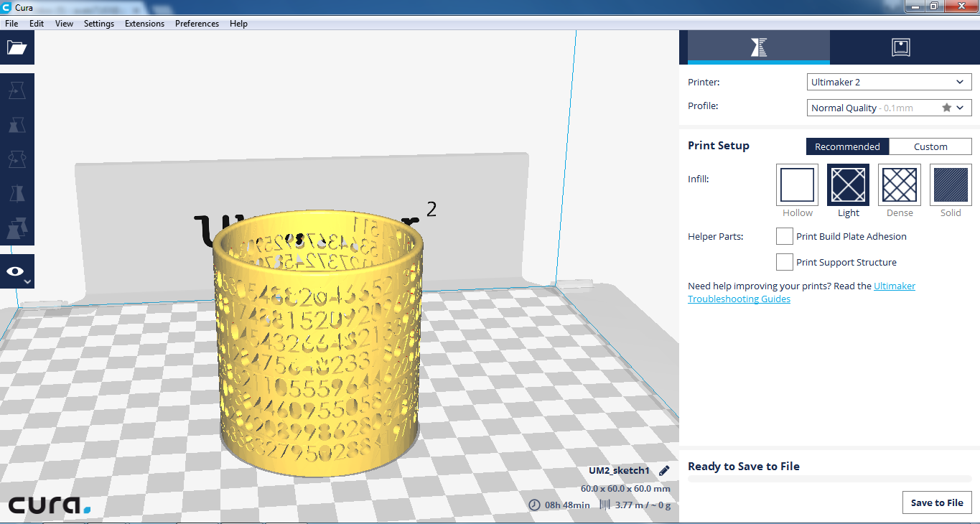Screen dimensions: 980x524
Task: Open the File menu
Action: pyautogui.click(x=11, y=24)
